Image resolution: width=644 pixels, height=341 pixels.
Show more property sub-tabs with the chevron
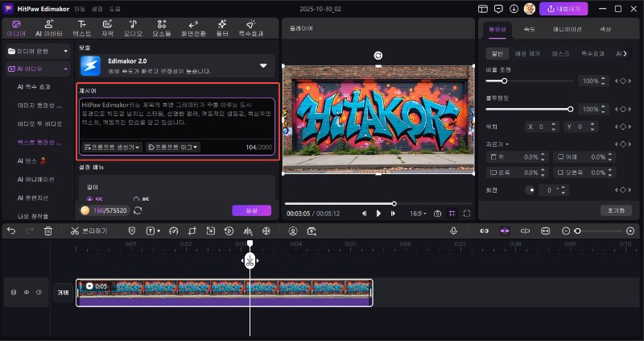(625, 53)
